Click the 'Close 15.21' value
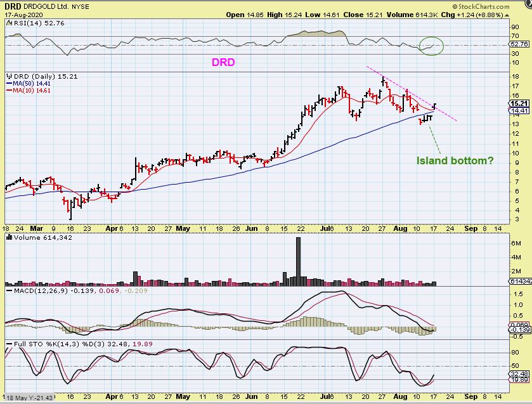The width and height of the screenshot is (532, 404). coord(363,15)
